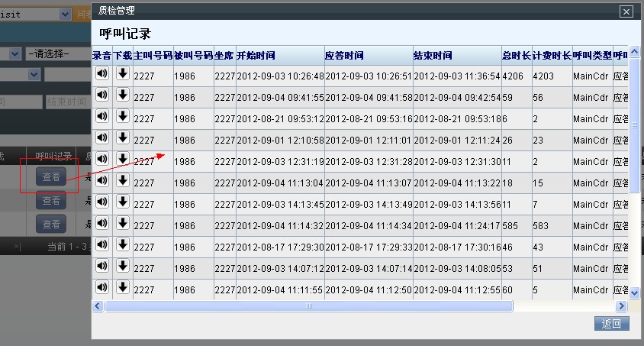Download recording of call starting 2012-09-04 11:13:04

pos(122,181)
